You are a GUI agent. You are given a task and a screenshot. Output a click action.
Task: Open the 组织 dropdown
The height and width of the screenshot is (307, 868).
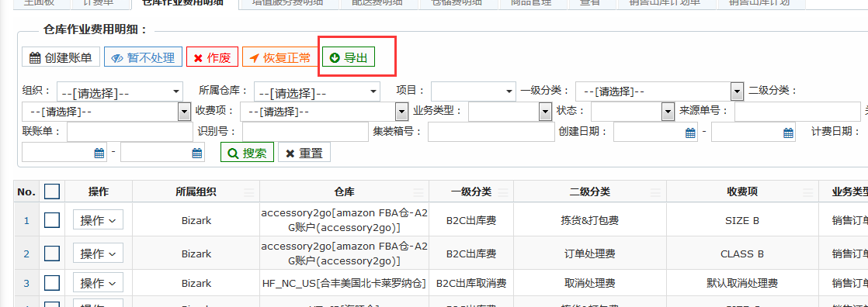(x=120, y=91)
